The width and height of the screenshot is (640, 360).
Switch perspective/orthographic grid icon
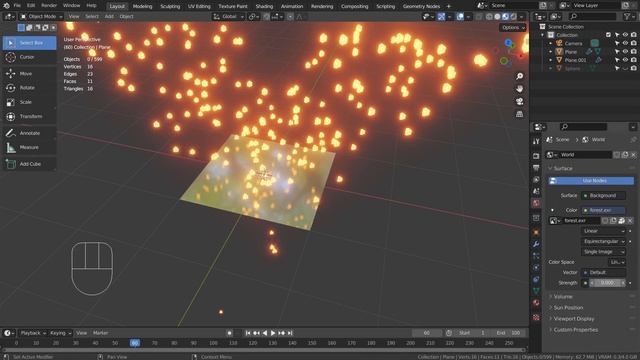point(520,114)
